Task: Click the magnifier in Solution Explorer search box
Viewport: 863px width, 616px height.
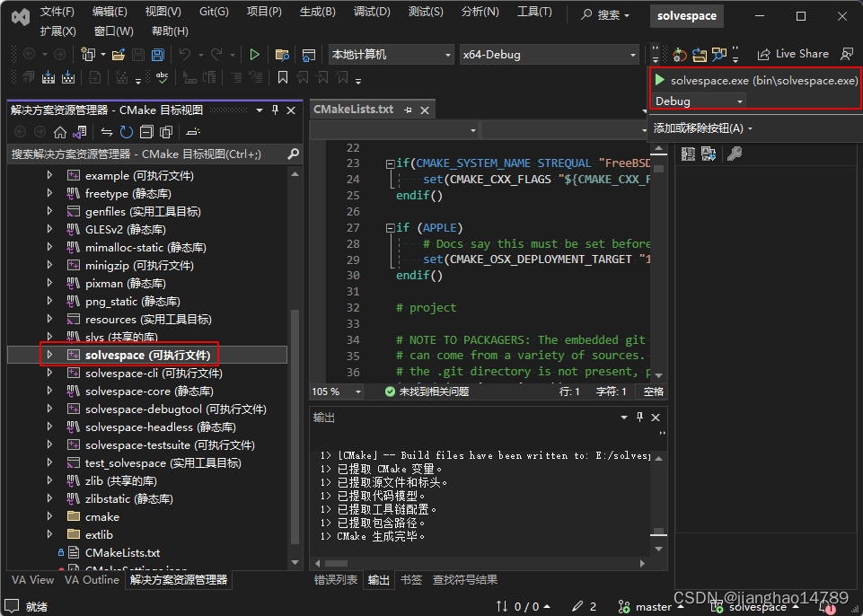Action: point(294,154)
